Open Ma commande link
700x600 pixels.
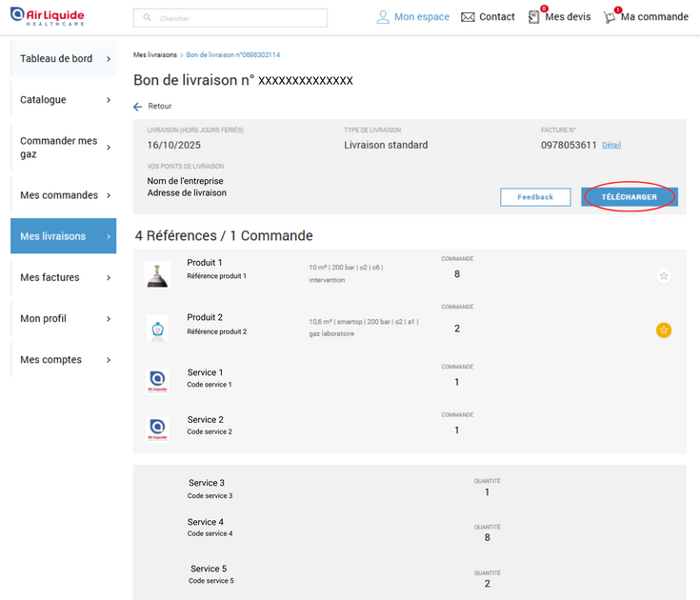pos(654,17)
